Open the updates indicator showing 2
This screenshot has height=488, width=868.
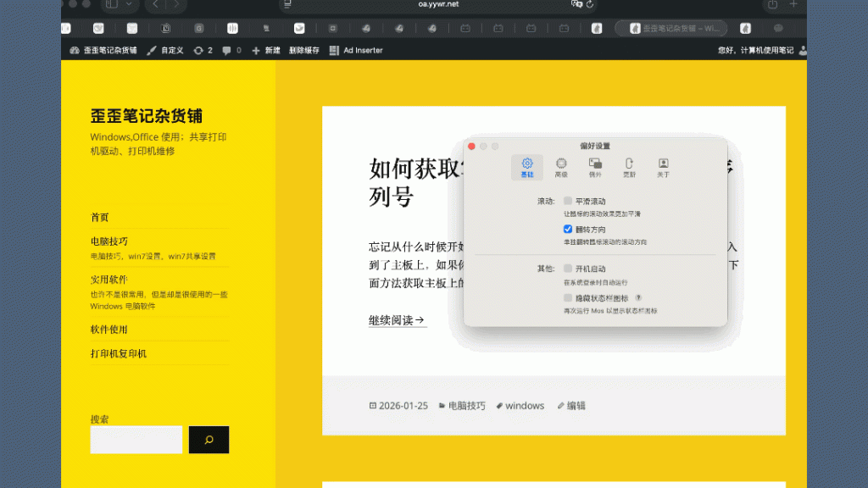[x=203, y=51]
